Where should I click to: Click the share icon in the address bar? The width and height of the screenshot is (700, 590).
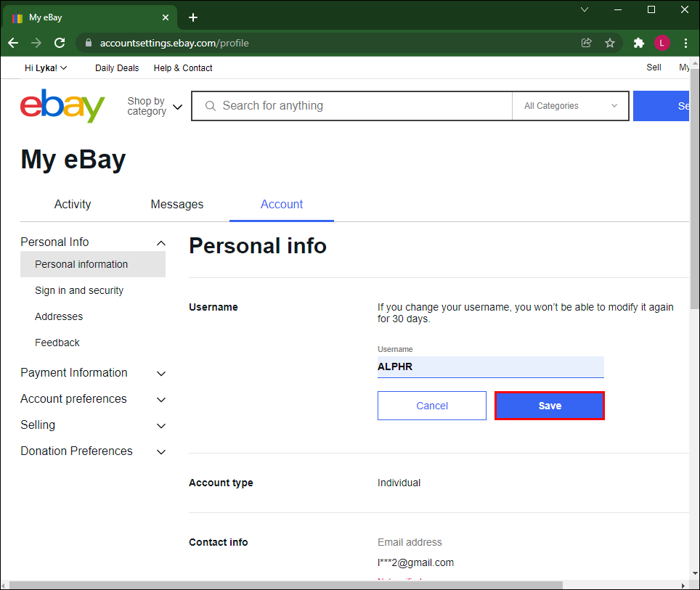(586, 43)
